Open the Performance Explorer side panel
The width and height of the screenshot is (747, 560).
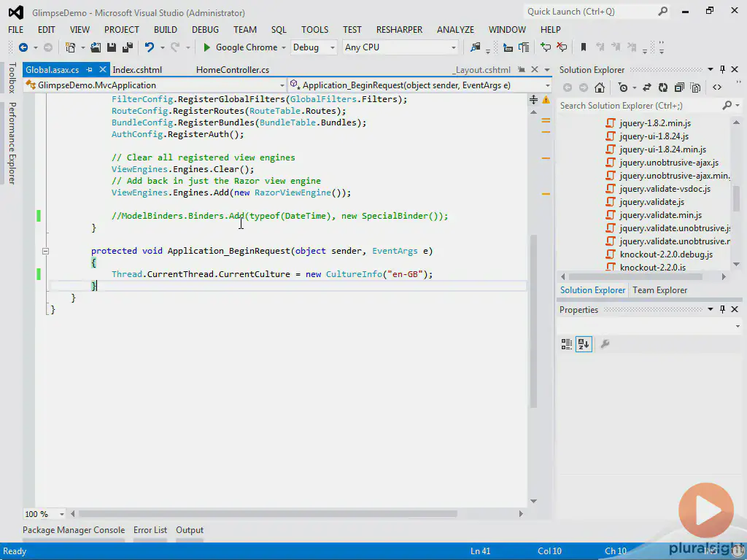12,144
